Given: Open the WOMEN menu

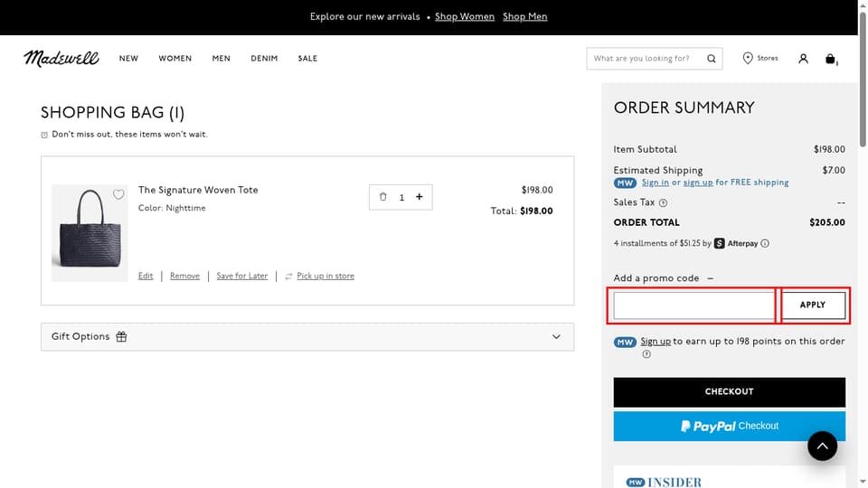Looking at the screenshot, I should click(x=175, y=58).
